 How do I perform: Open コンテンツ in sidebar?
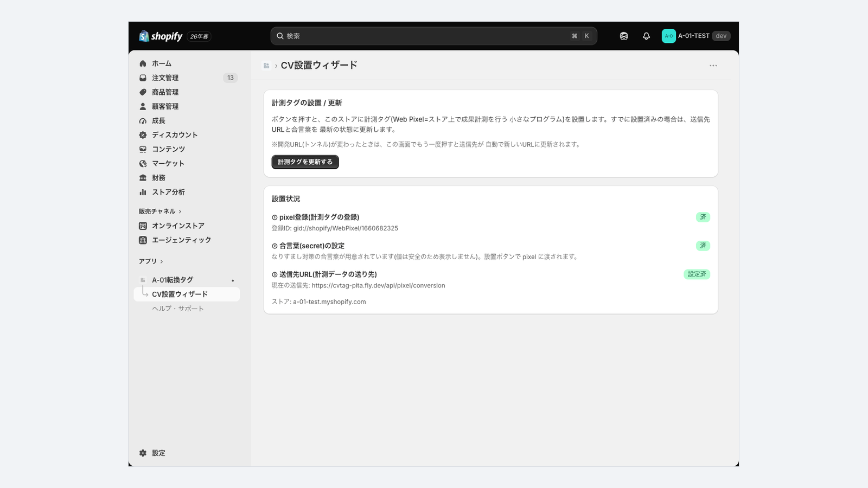pos(187,149)
